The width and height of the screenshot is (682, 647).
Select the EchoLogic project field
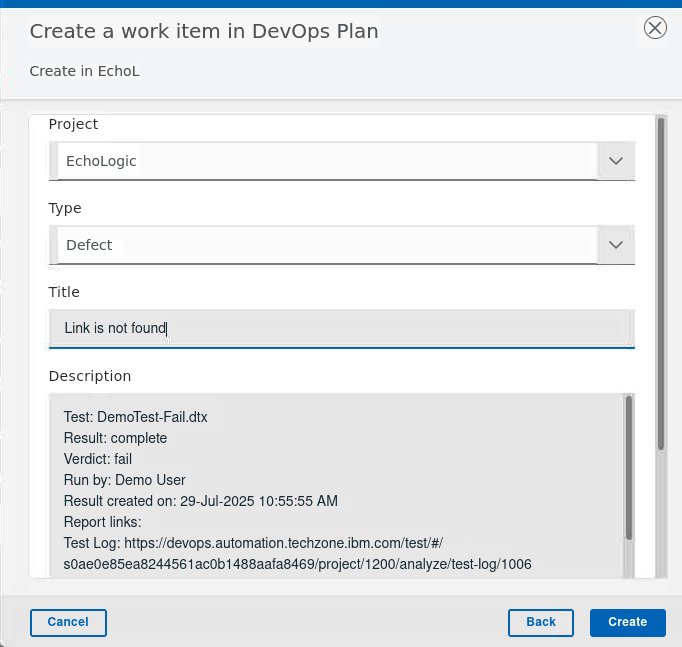pyautogui.click(x=342, y=161)
